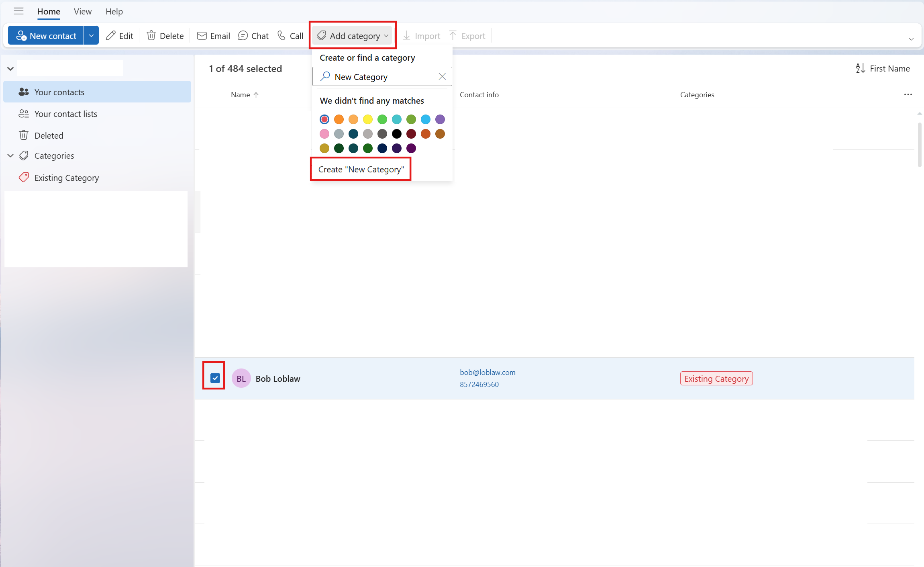Start a chat with selected contact

(253, 35)
